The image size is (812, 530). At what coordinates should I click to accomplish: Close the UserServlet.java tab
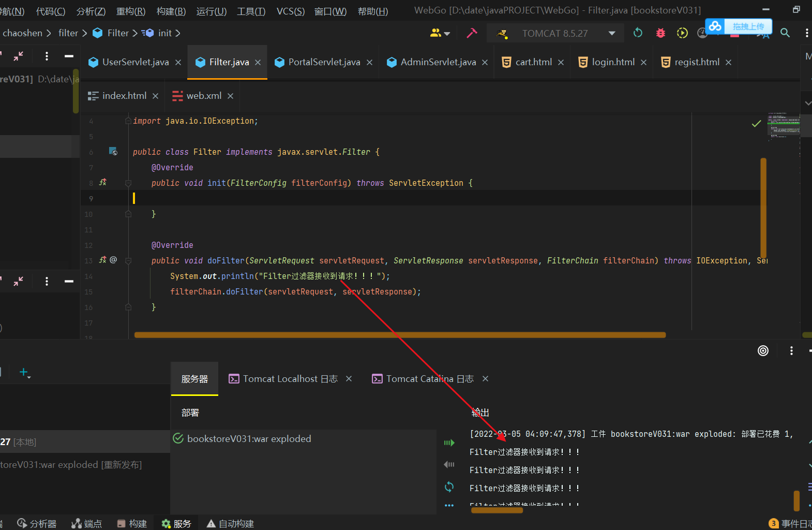[178, 63]
